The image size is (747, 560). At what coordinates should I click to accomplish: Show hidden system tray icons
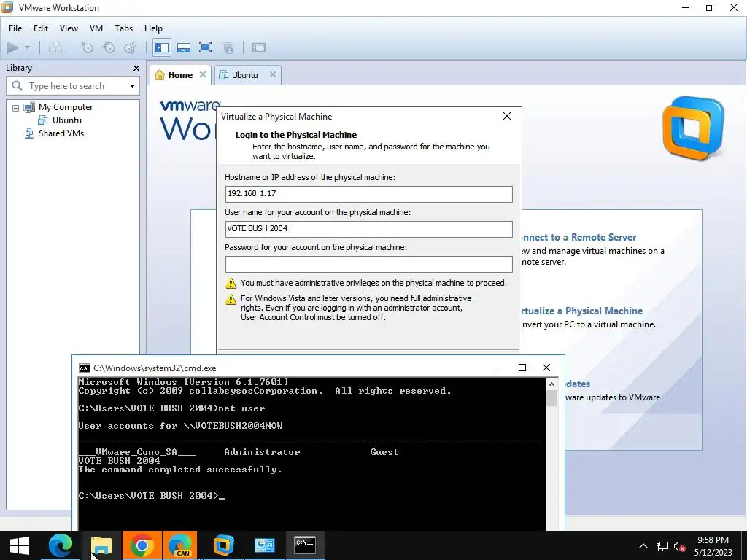click(x=643, y=546)
